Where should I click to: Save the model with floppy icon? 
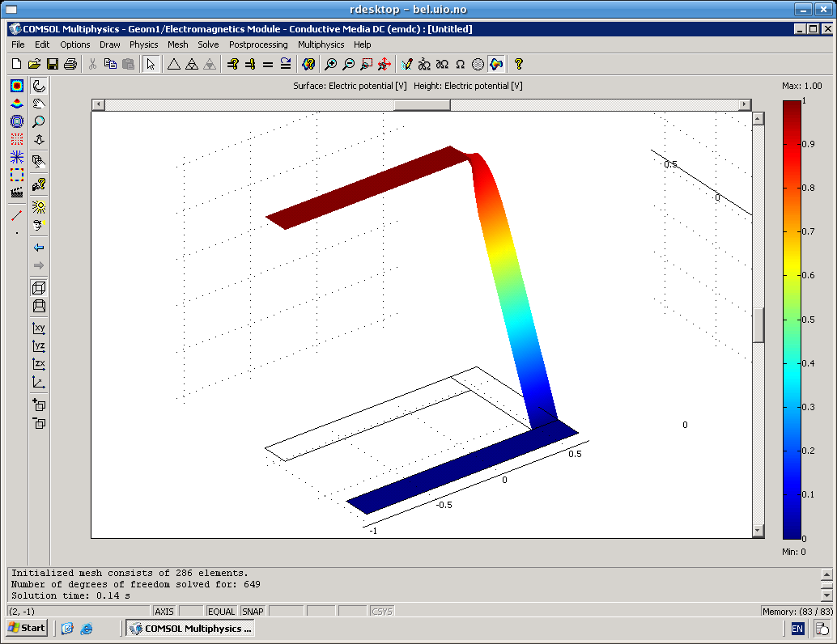tap(53, 64)
